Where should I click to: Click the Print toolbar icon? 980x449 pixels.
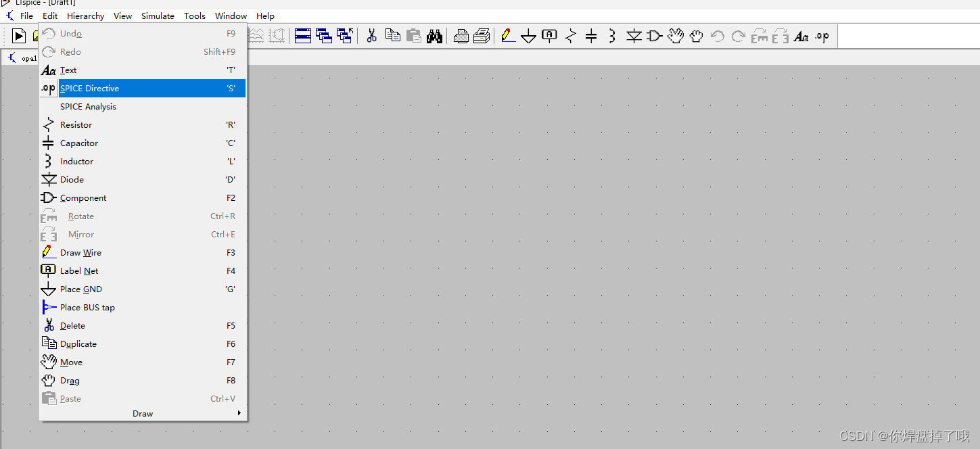coord(482,36)
